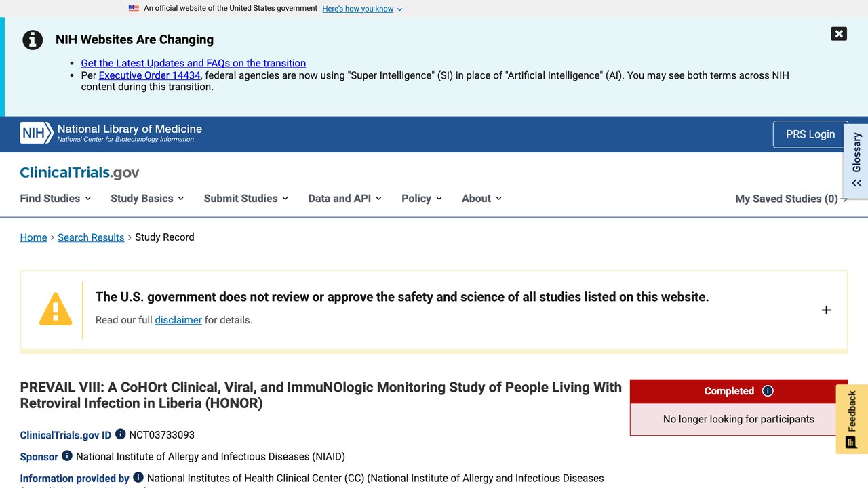868x488 pixels.
Task: Click info icon next to ClinicalTrials.gov ID
Action: pos(120,434)
